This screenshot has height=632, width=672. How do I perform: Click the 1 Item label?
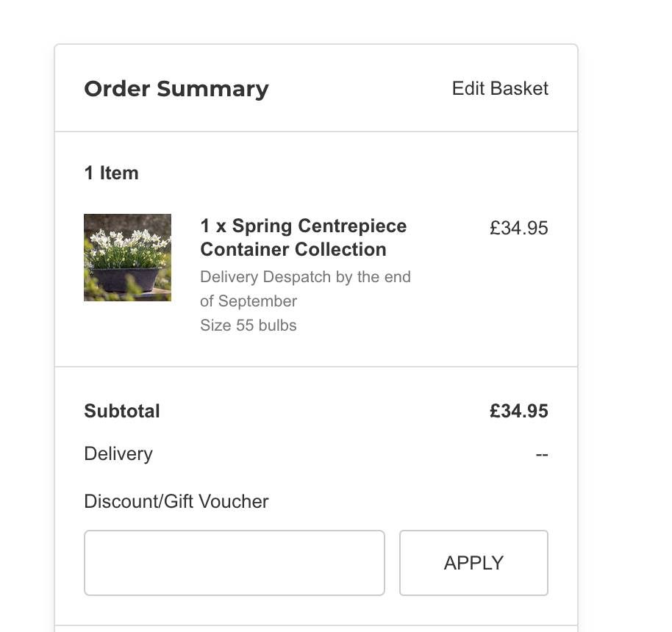(112, 173)
